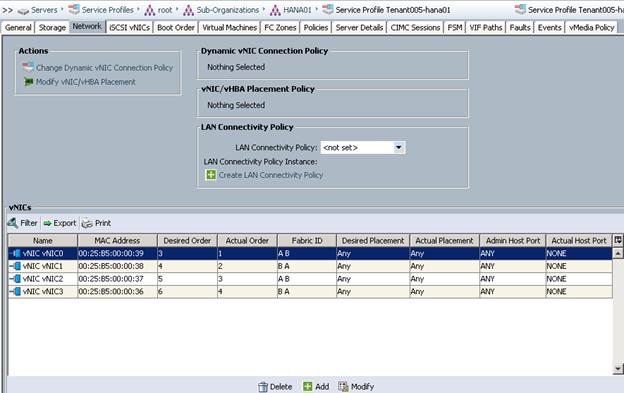Open the Events tab

550,27
